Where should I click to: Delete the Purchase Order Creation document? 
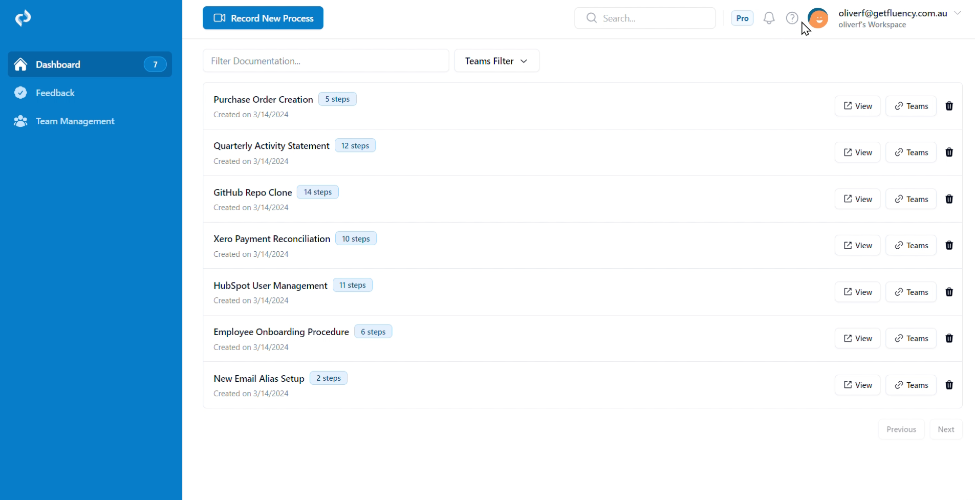click(x=949, y=106)
